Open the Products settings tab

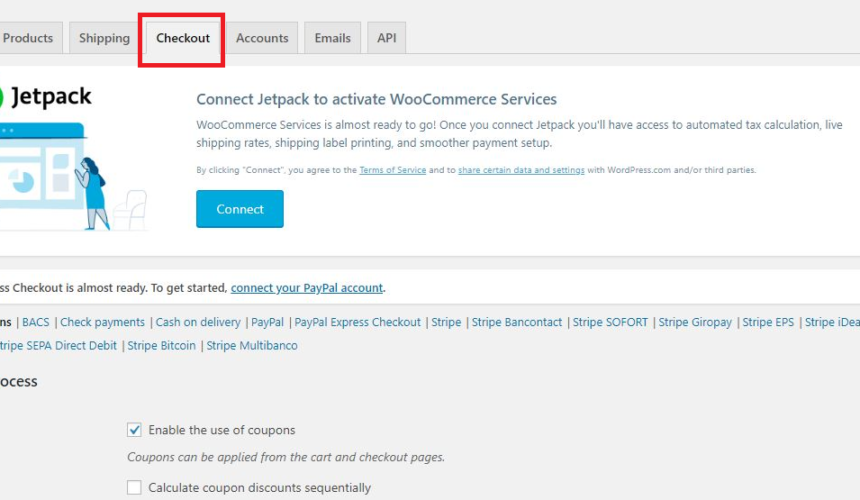click(x=27, y=38)
